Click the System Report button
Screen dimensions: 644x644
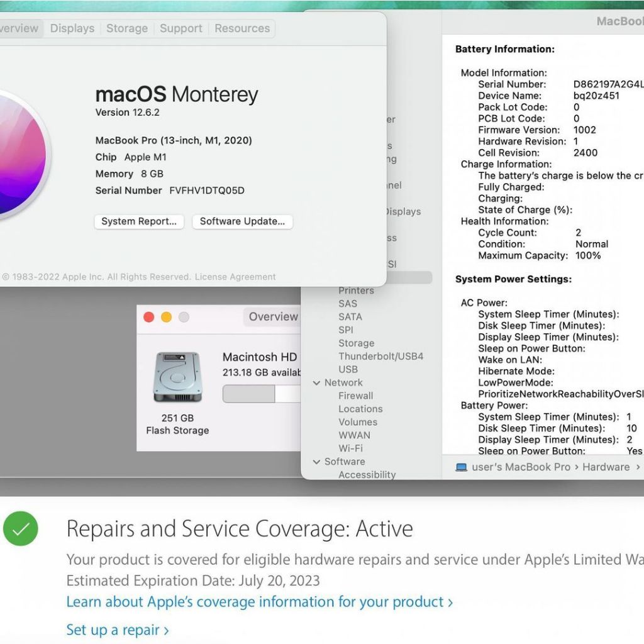coord(139,221)
